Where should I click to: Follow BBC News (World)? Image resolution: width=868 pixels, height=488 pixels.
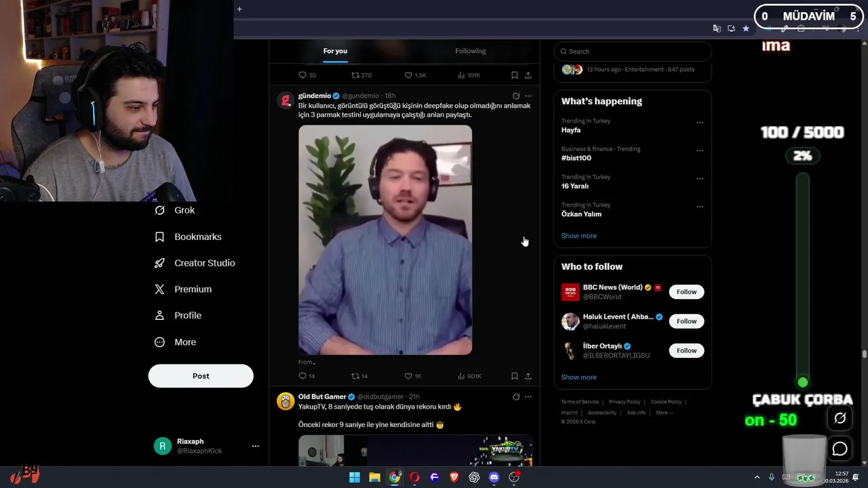point(686,292)
